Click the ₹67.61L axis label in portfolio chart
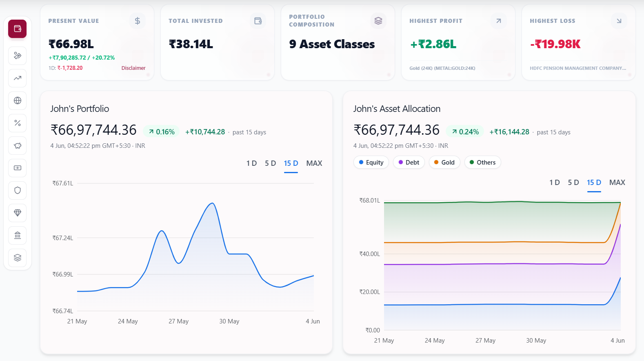This screenshot has height=361, width=644. pos(63,183)
